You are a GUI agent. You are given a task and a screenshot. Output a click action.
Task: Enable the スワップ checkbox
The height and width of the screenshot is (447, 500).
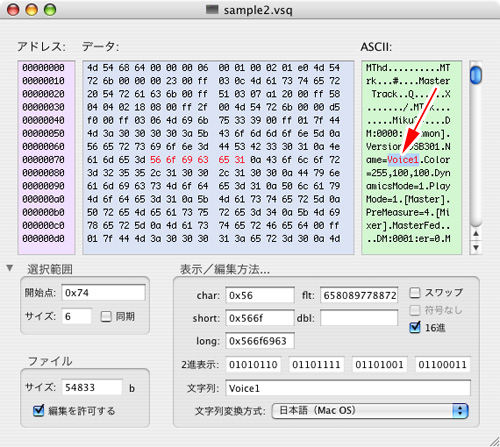(414, 293)
